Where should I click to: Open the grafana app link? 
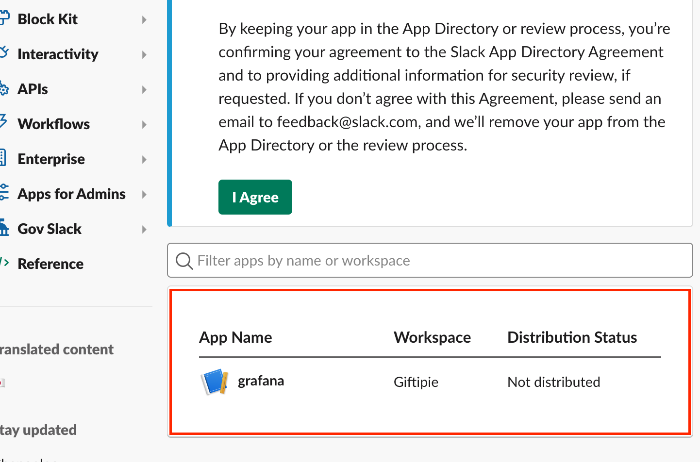[x=261, y=381]
